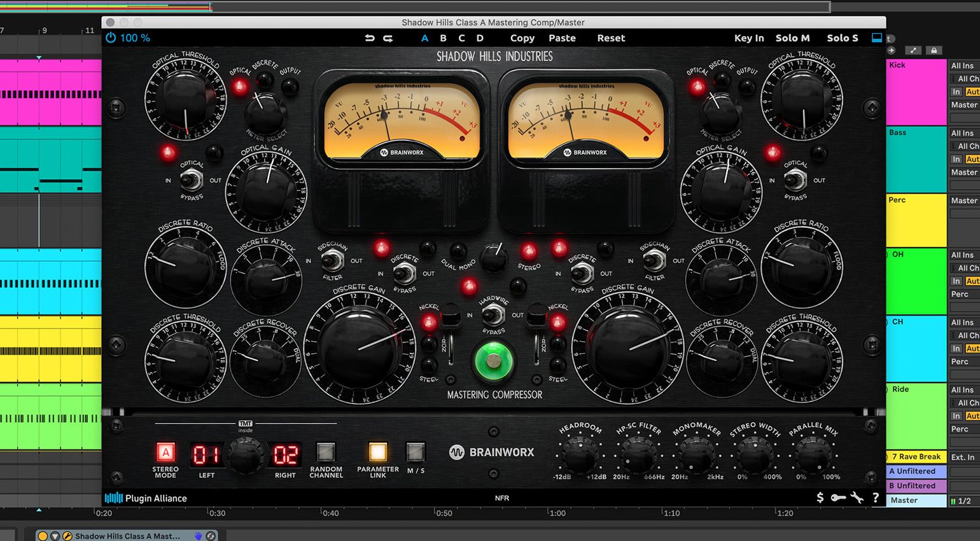Click left VU meter display
The width and height of the screenshot is (980, 541).
click(402, 120)
